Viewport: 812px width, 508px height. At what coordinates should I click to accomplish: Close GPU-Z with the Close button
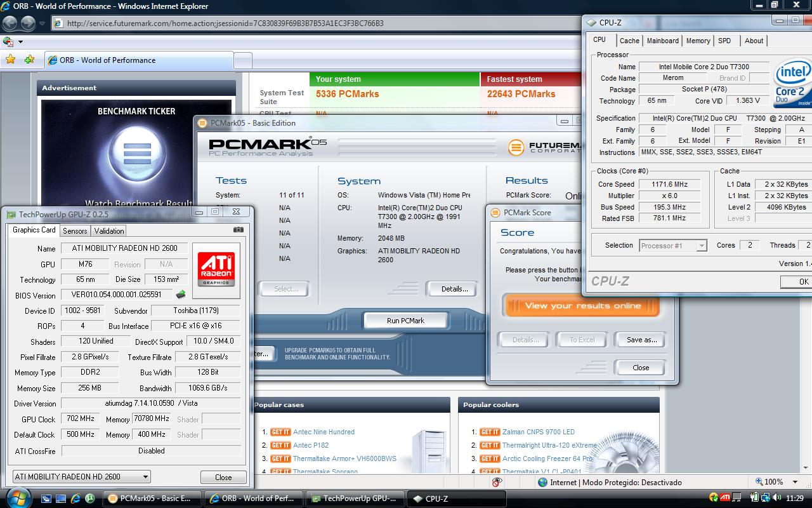pyautogui.click(x=223, y=478)
